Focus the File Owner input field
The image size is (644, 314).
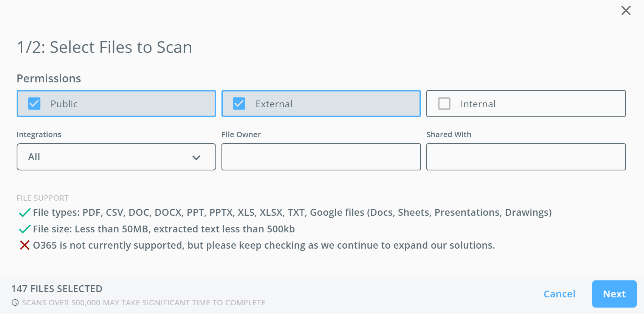(x=321, y=157)
